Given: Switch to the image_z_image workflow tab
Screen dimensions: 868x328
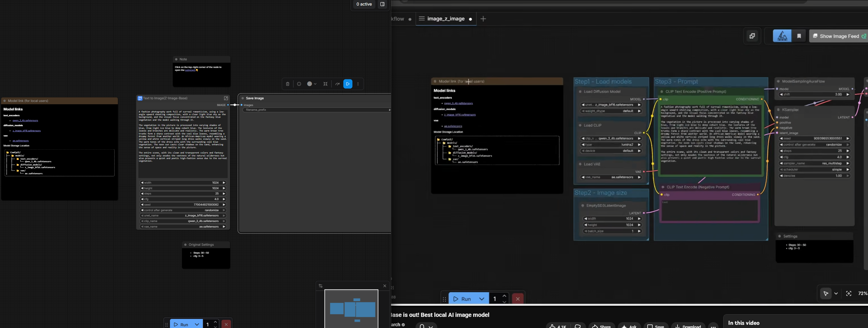Looking at the screenshot, I should pos(445,19).
